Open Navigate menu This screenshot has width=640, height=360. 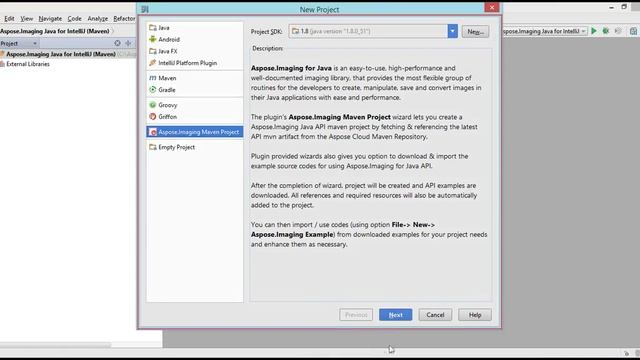(x=50, y=19)
